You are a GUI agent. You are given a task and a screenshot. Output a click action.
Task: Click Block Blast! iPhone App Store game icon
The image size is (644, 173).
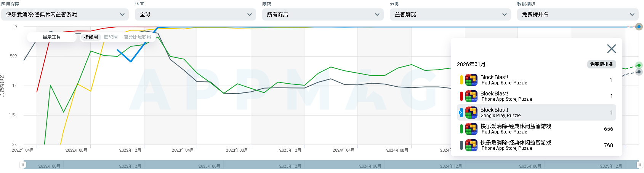pyautogui.click(x=471, y=96)
